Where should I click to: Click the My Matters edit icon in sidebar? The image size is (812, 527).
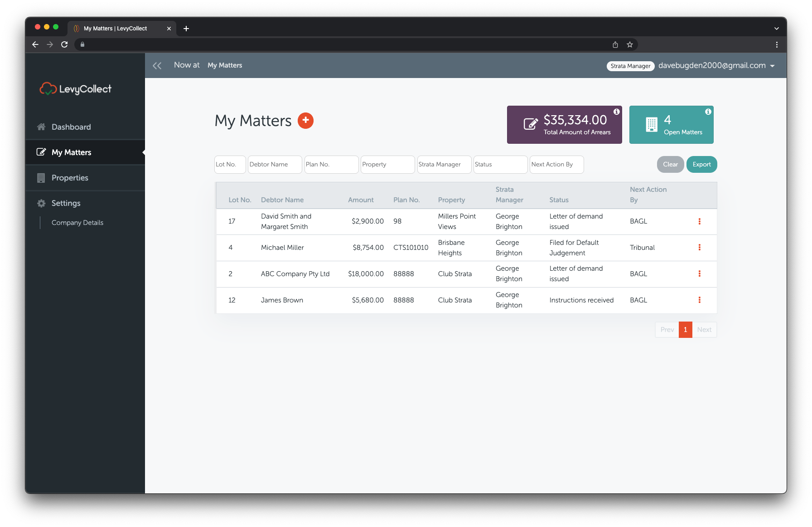(x=41, y=152)
